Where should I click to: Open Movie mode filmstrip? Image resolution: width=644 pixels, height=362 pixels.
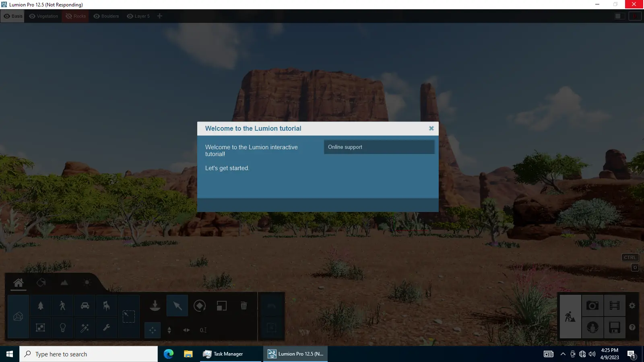tap(615, 306)
